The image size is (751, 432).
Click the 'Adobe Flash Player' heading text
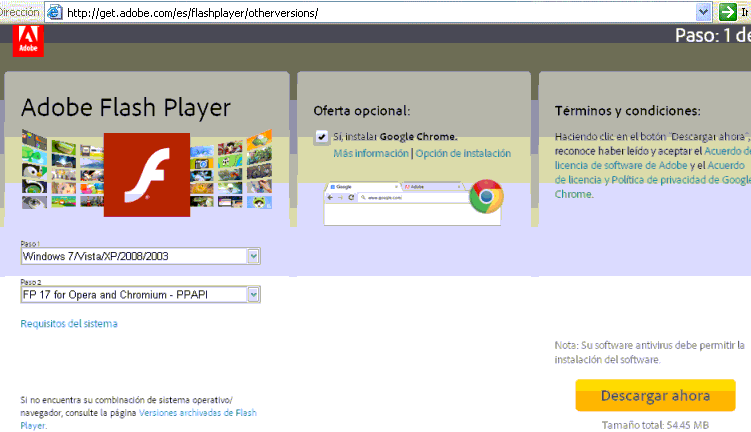tap(126, 107)
